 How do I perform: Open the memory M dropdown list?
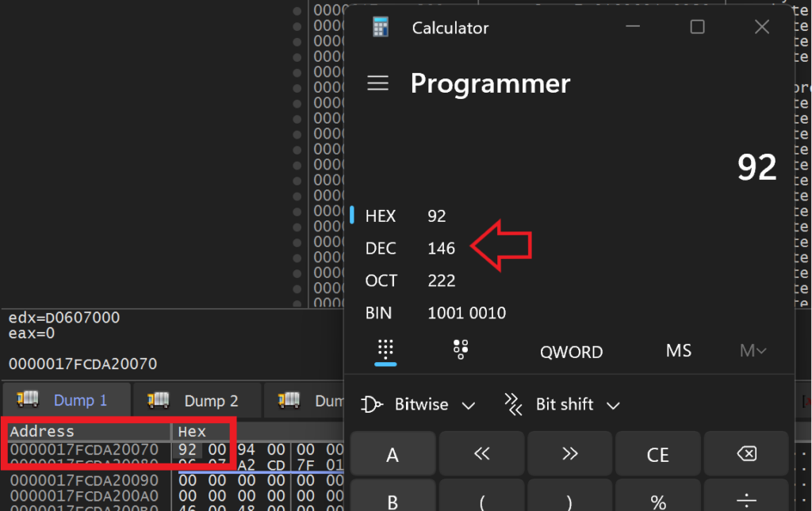click(753, 351)
